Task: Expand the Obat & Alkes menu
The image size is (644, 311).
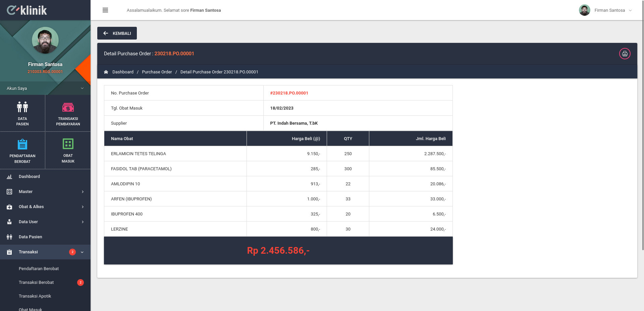Action: coord(45,207)
